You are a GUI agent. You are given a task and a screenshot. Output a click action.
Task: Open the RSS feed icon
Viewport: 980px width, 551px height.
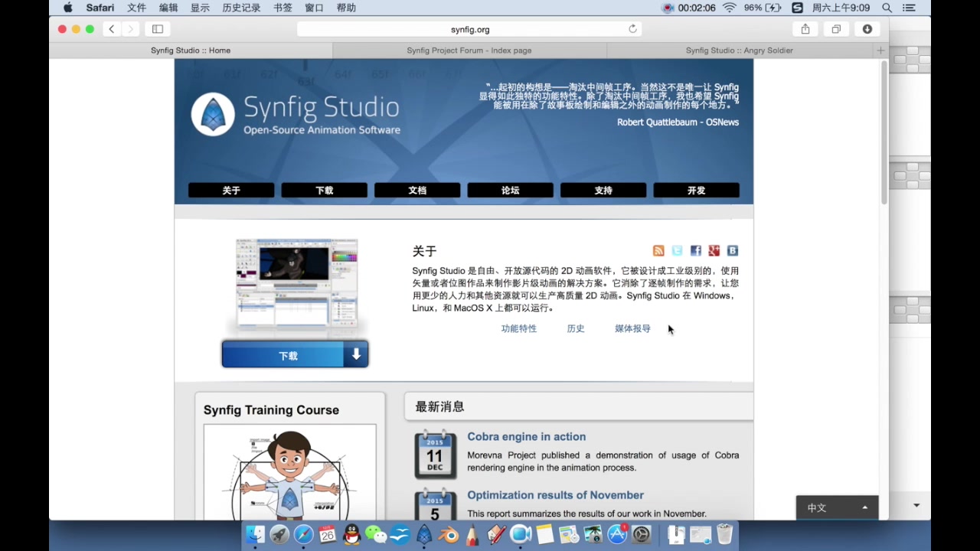point(658,251)
